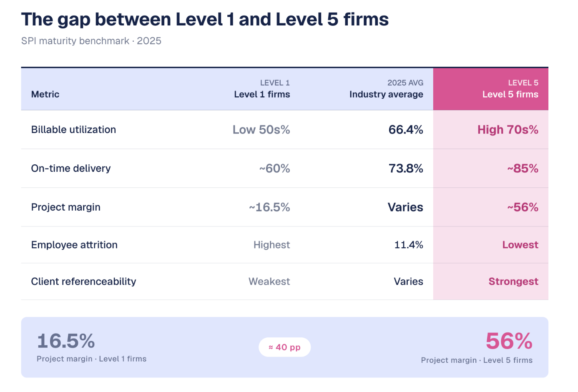
Task: Click the chart title heading text
Action: click(x=205, y=20)
